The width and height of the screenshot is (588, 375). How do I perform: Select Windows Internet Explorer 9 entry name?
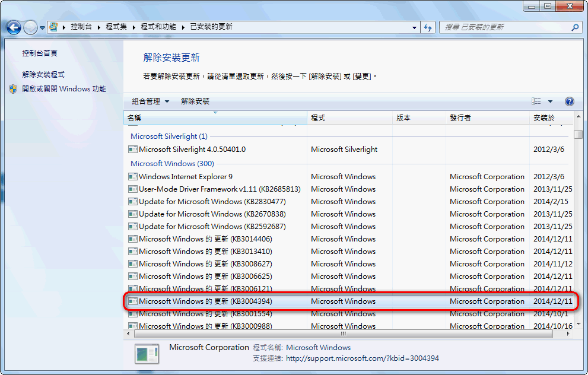click(186, 177)
